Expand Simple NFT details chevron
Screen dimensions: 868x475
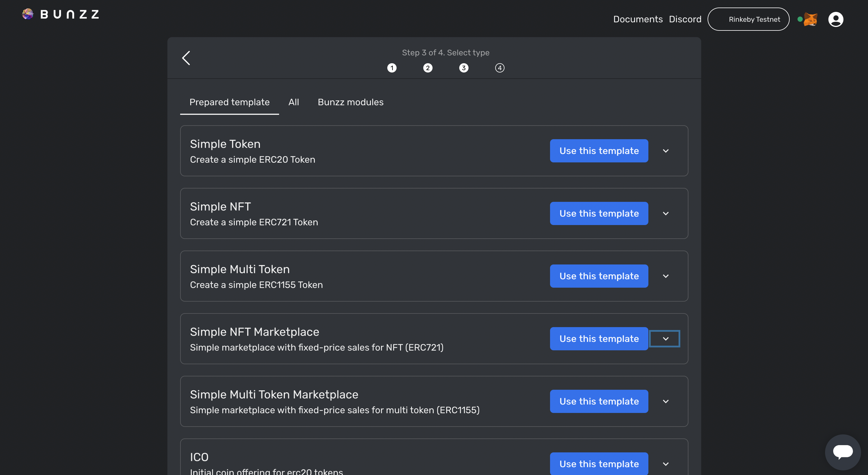pos(666,214)
